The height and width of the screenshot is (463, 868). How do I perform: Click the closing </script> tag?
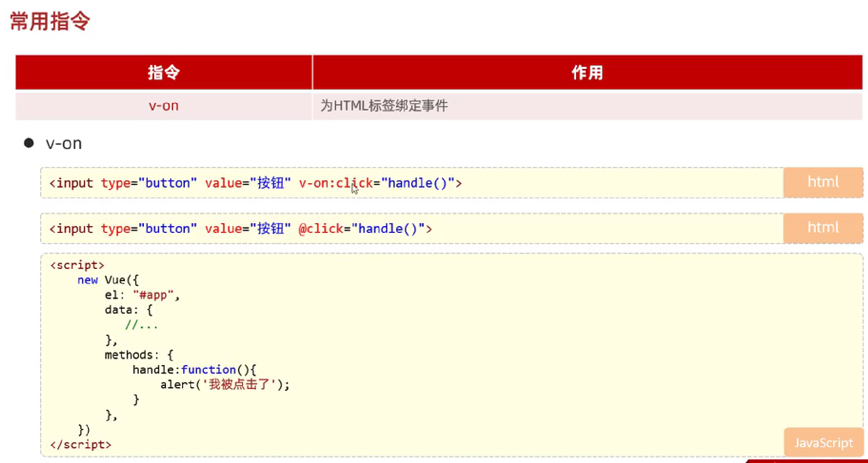(x=81, y=445)
